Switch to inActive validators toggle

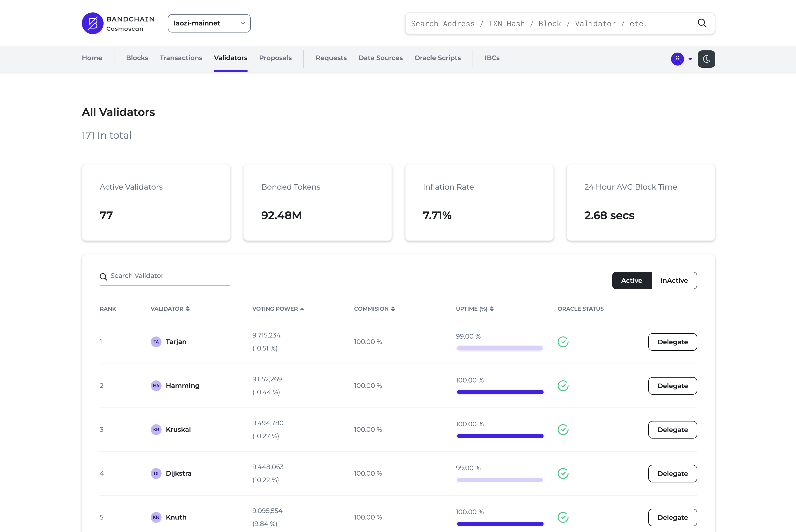click(x=674, y=280)
